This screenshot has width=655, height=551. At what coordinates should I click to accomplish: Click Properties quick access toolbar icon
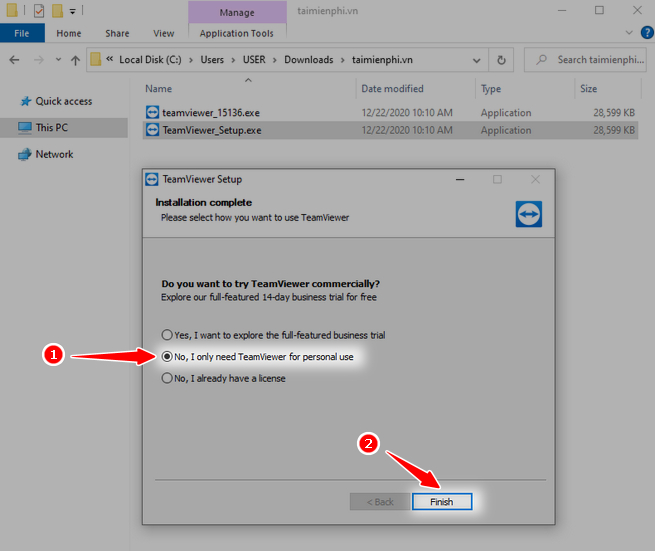coord(39,10)
